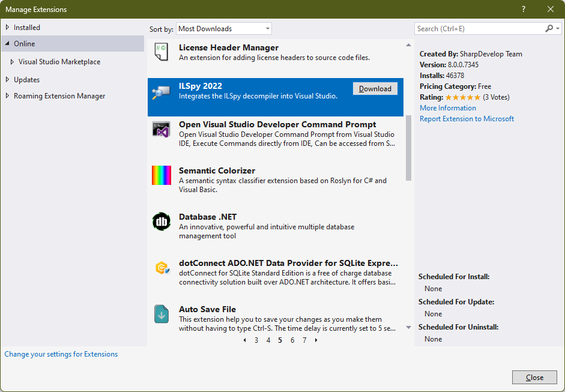The height and width of the screenshot is (392, 565).
Task: Click the search magnifier icon
Action: [549, 28]
